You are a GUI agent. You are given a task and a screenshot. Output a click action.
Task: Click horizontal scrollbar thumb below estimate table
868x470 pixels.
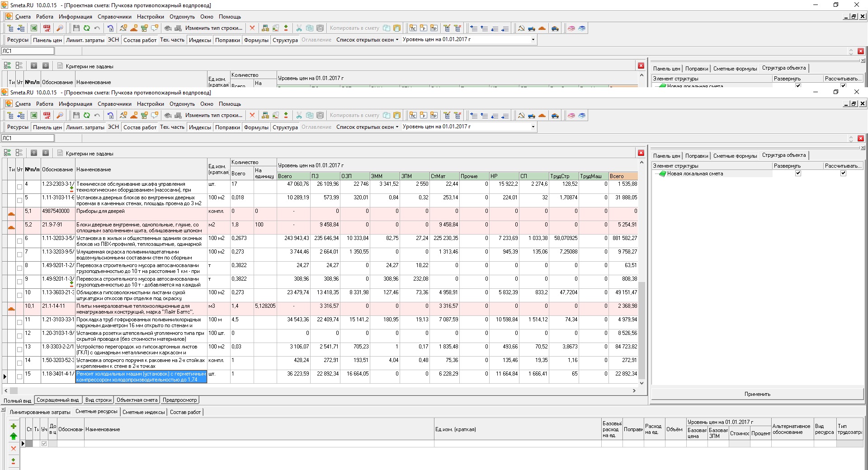point(14,390)
